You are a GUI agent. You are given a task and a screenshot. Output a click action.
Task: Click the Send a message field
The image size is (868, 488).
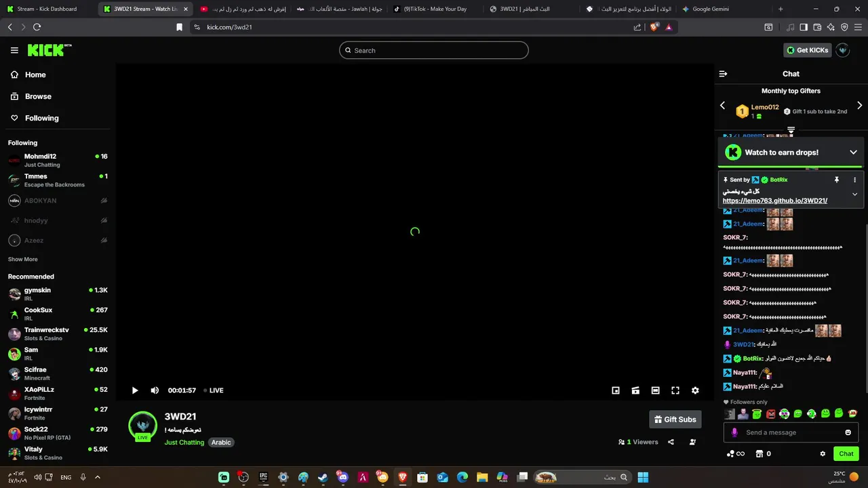coord(791,432)
